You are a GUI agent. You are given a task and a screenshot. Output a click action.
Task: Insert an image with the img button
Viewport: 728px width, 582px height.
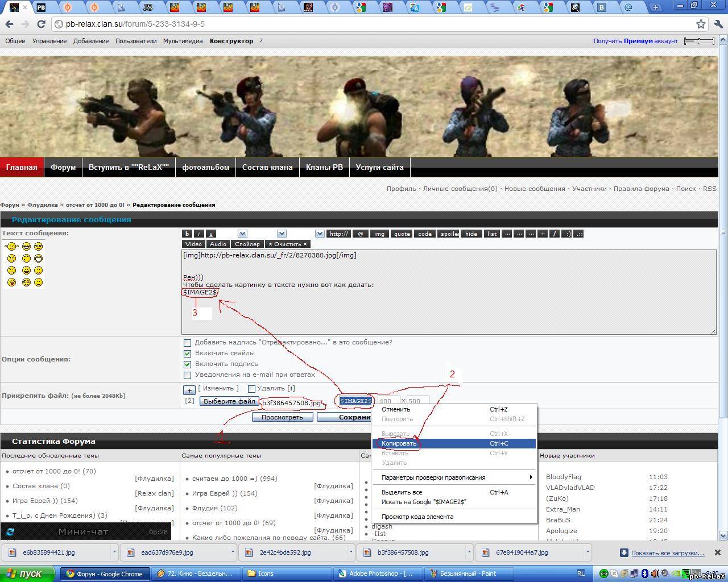379,234
